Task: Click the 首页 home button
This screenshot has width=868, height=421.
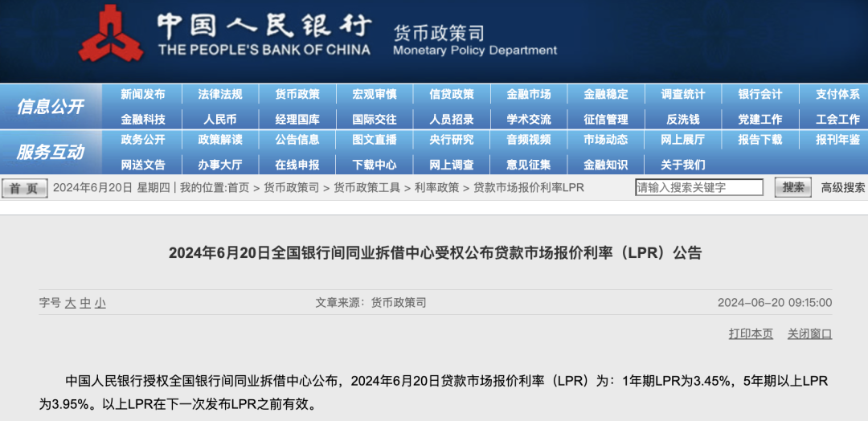Action: [x=24, y=188]
